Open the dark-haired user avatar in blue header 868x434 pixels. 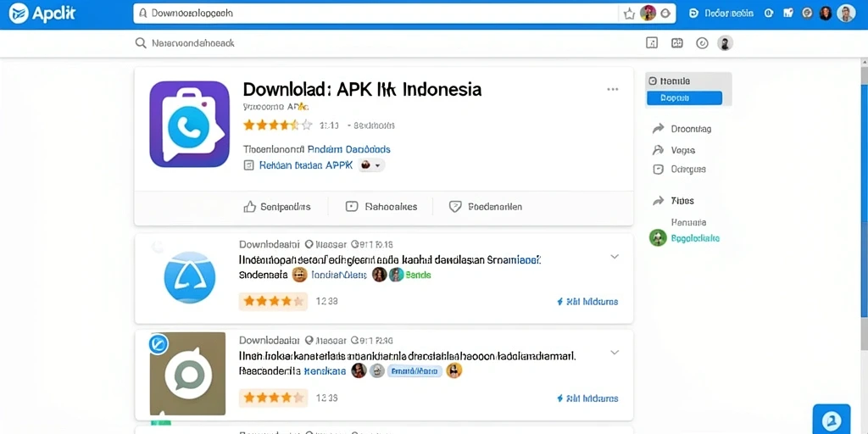826,14
